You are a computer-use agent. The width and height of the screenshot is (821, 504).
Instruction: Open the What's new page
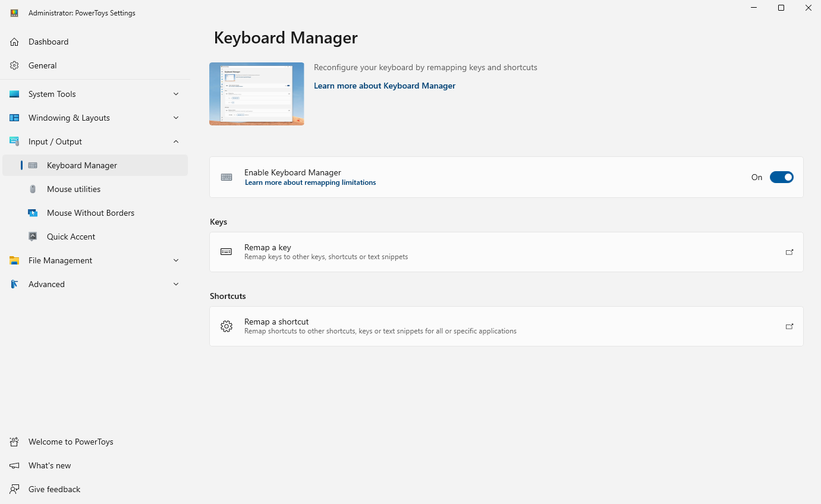95,465
